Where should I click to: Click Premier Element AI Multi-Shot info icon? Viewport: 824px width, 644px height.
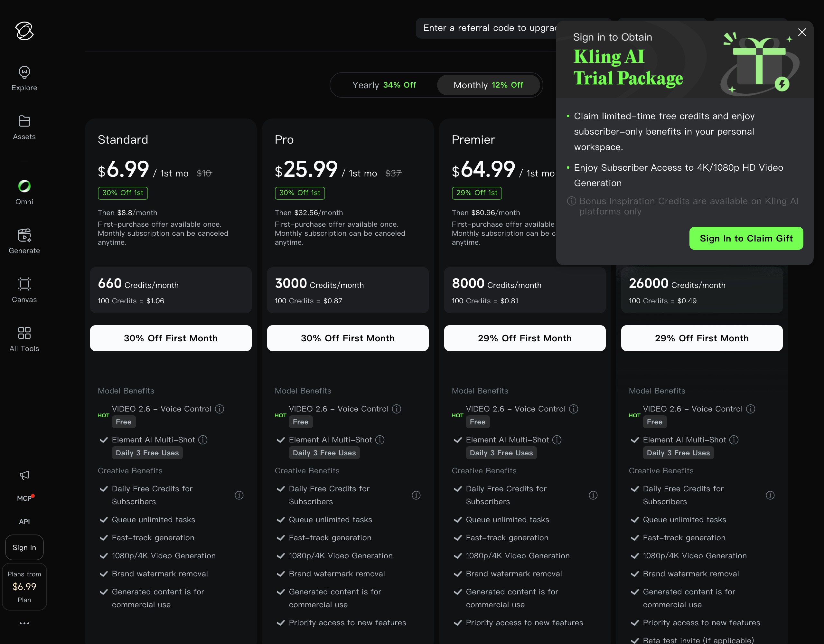coord(557,440)
